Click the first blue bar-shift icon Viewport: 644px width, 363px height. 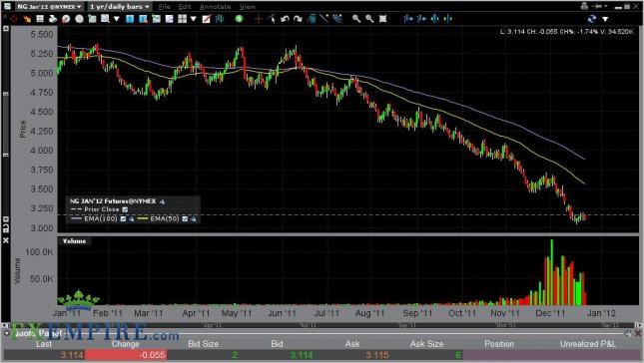pos(408,19)
